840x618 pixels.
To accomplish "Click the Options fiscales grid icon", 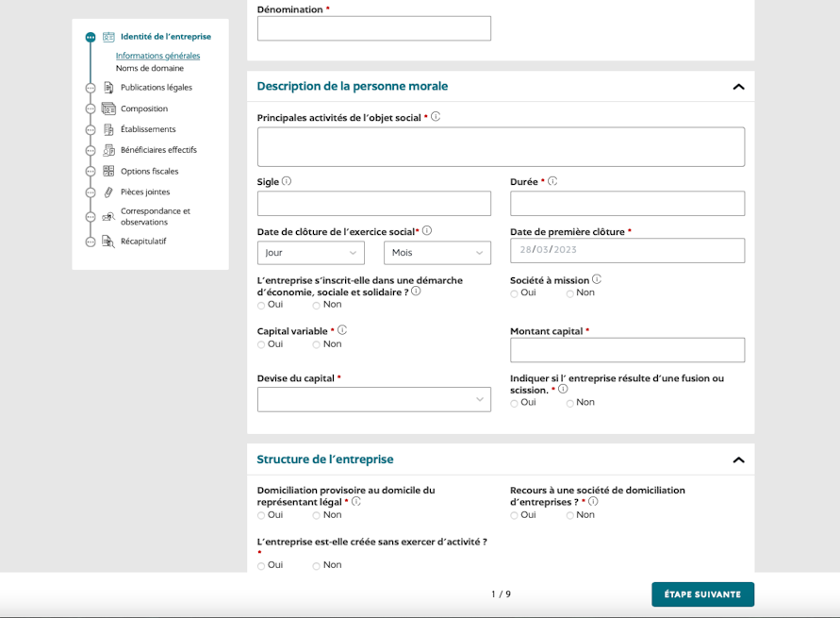I will click(x=108, y=171).
